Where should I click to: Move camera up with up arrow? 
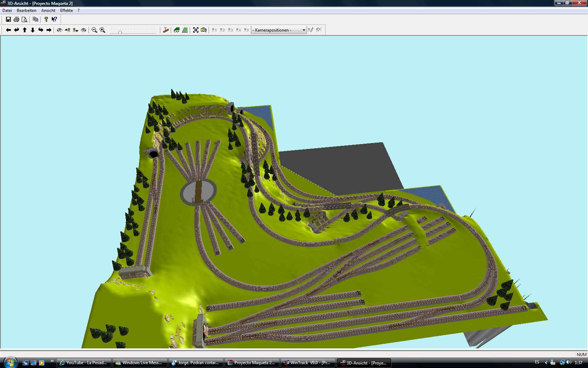point(24,30)
